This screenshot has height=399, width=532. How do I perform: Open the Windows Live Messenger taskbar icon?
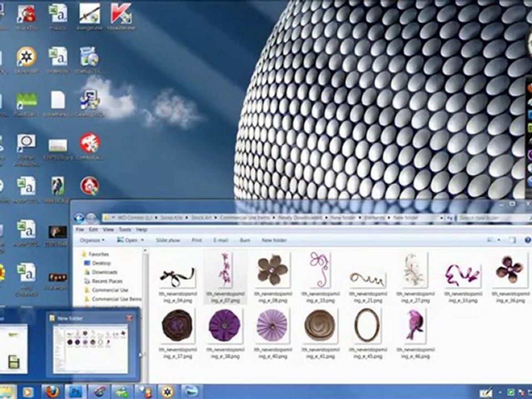pyautogui.click(x=122, y=392)
